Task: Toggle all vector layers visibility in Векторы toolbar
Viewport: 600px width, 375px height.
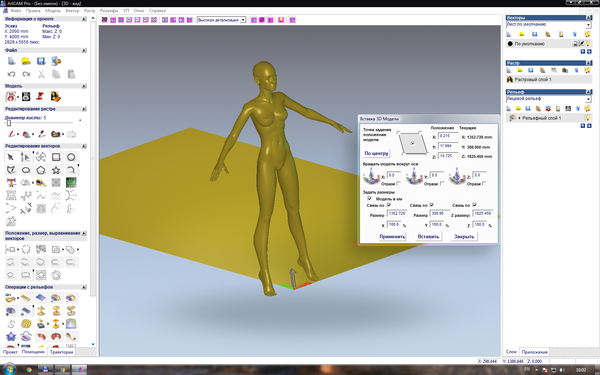Action: pyautogui.click(x=587, y=34)
